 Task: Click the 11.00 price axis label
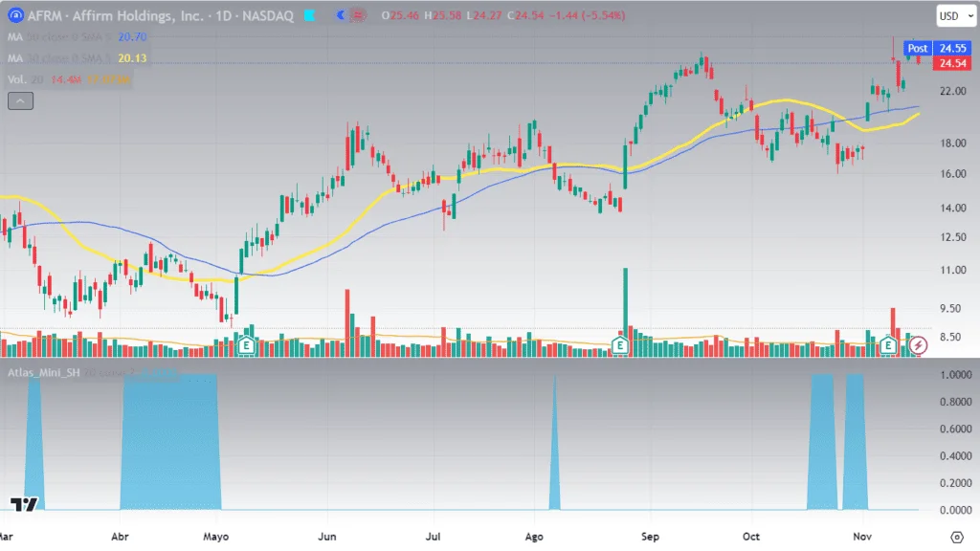[952, 271]
